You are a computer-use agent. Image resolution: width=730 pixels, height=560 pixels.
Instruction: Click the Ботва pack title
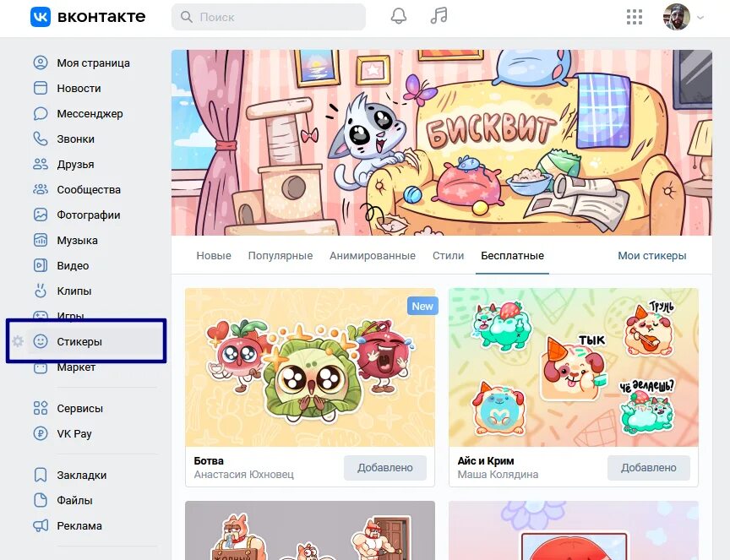(209, 461)
